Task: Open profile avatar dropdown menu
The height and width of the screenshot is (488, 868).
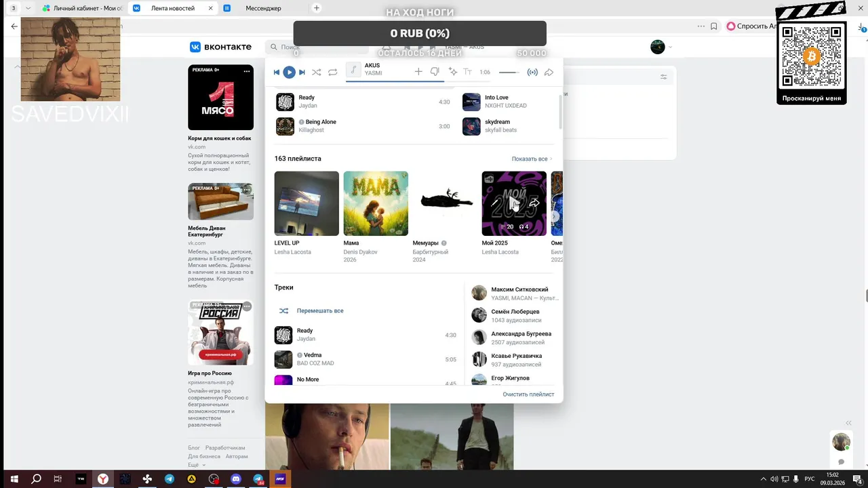Action: pos(661,47)
